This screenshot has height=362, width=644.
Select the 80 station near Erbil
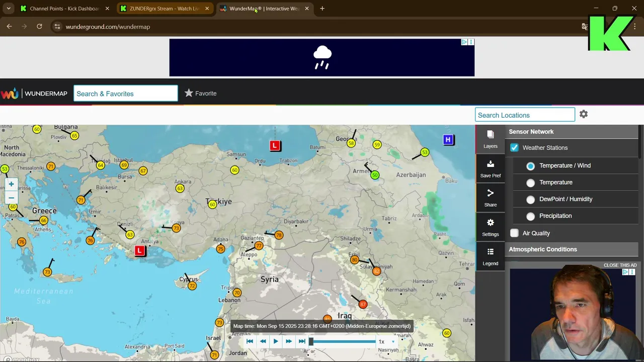pos(354,259)
